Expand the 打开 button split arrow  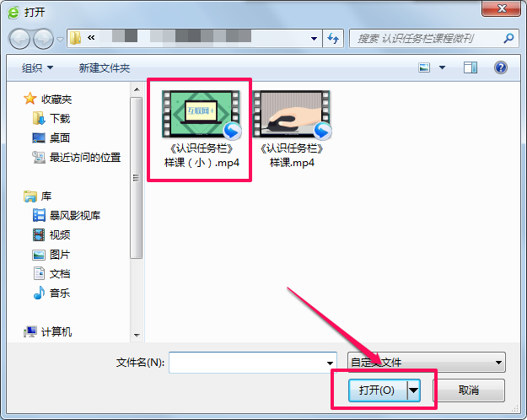pyautogui.click(x=414, y=390)
